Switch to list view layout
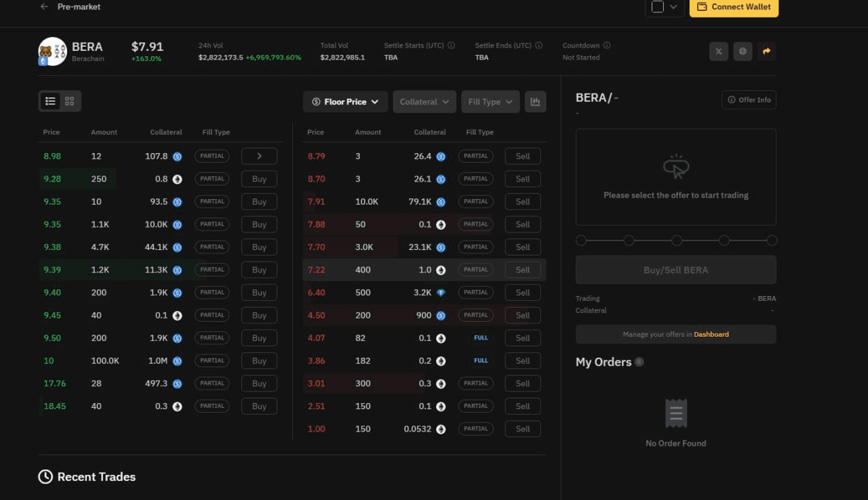Screen dimensions: 868x500 [50, 101]
